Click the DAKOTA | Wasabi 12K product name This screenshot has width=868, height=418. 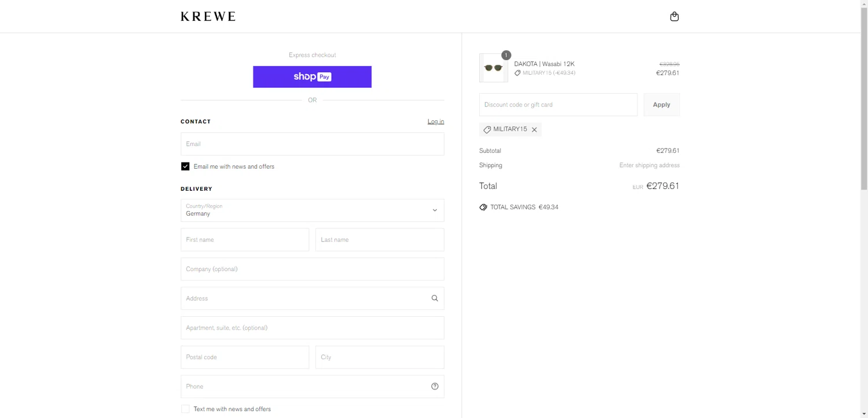tap(544, 64)
